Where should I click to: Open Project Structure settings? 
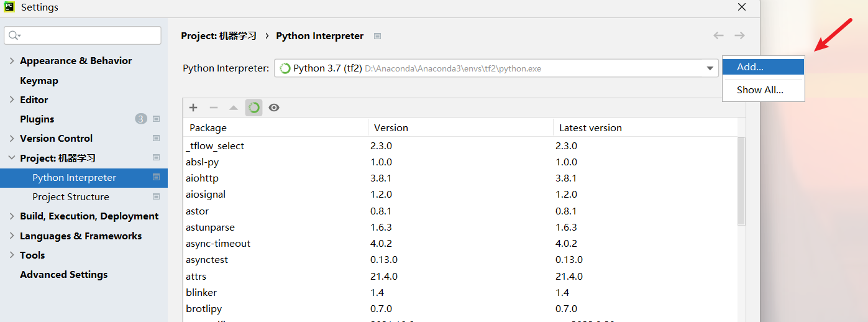coord(71,197)
